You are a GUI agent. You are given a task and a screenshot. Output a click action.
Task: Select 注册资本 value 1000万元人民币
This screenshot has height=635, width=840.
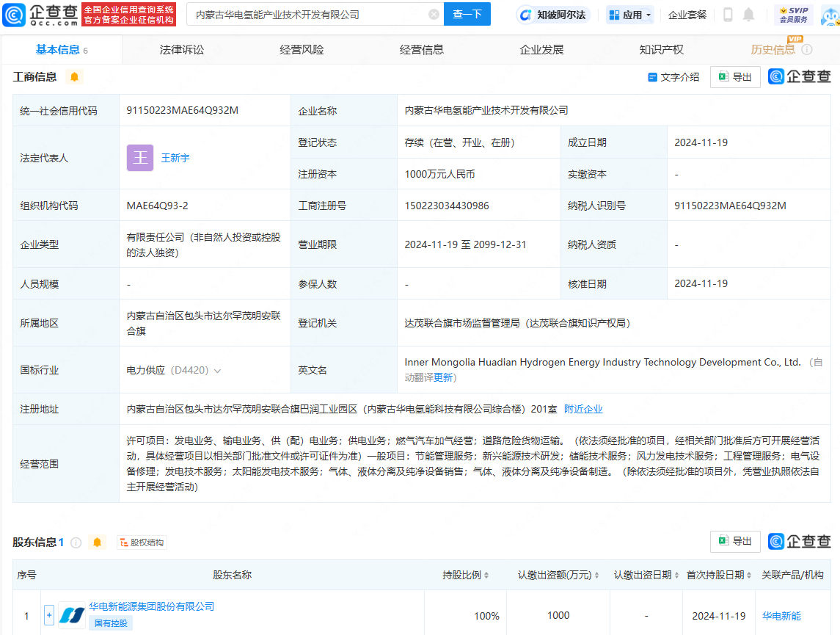tap(439, 174)
